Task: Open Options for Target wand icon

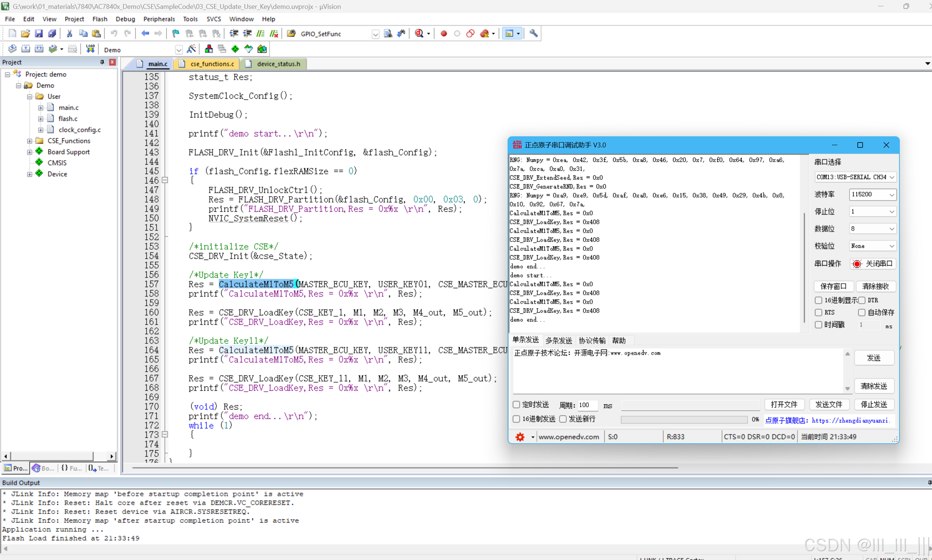Action: click(x=191, y=49)
